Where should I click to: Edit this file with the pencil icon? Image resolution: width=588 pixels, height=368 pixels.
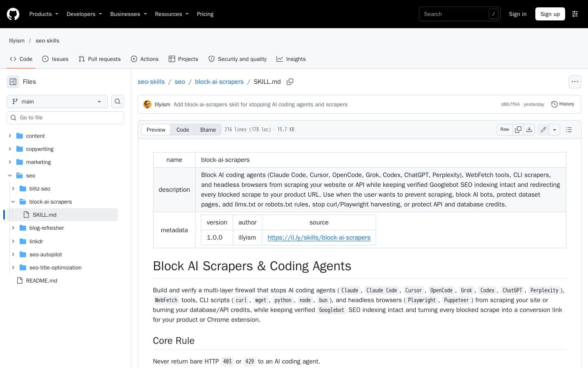click(x=543, y=130)
